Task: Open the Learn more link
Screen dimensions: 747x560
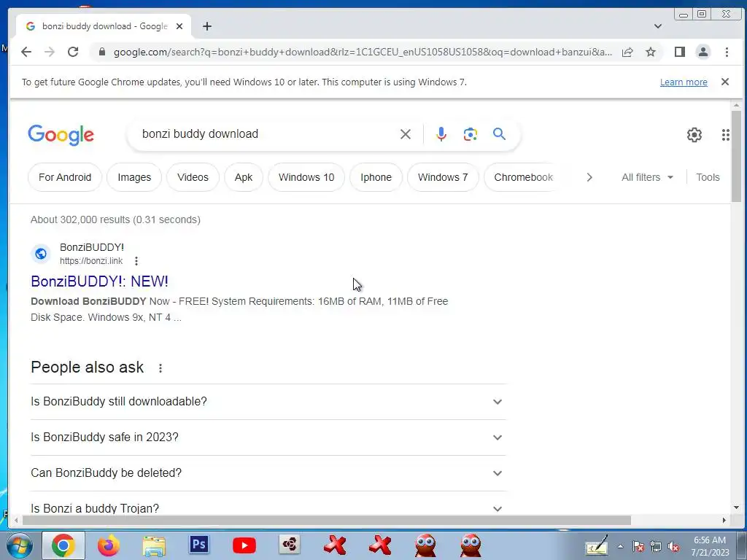Action: [684, 82]
